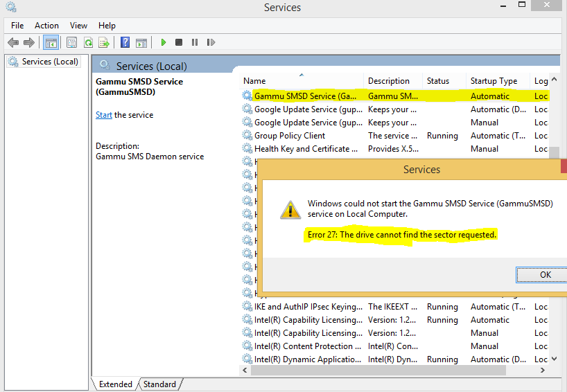
Task: Click the Services app icon in title bar
Action: click(11, 7)
